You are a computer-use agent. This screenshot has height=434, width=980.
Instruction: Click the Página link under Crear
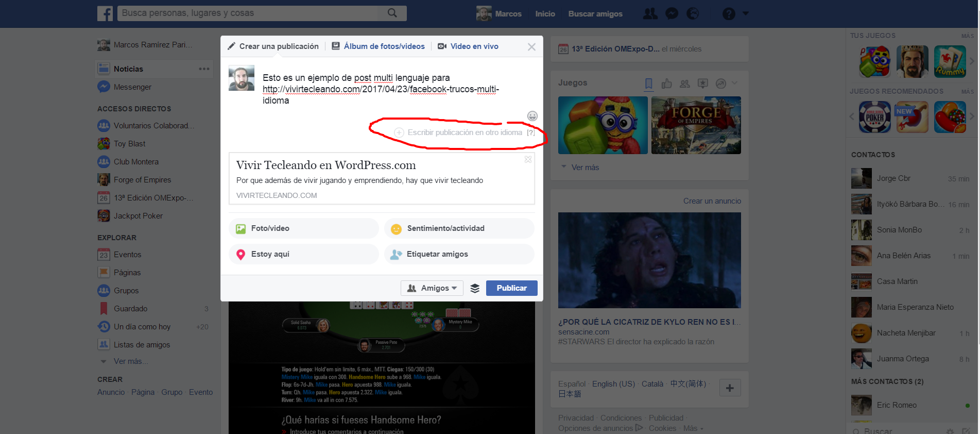(143, 392)
